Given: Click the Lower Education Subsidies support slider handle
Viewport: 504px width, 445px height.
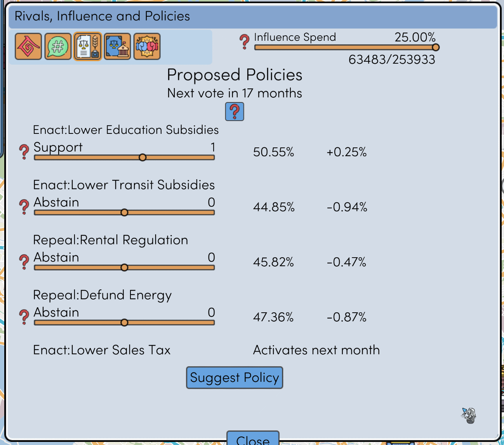Looking at the screenshot, I should pyautogui.click(x=143, y=157).
